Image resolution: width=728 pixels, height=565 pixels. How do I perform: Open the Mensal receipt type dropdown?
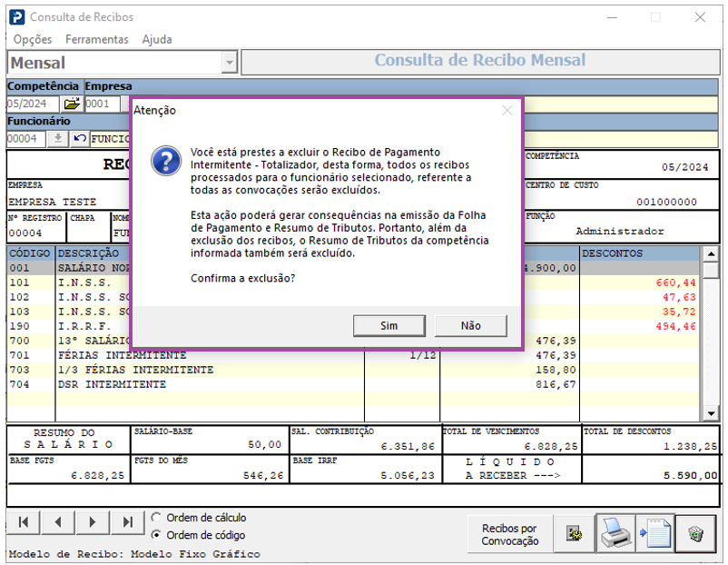click(230, 63)
